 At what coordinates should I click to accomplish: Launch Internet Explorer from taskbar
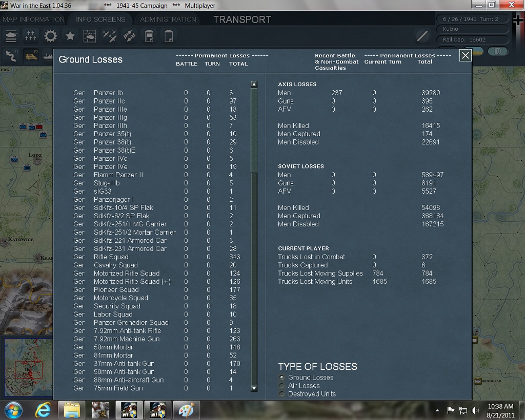point(43,410)
